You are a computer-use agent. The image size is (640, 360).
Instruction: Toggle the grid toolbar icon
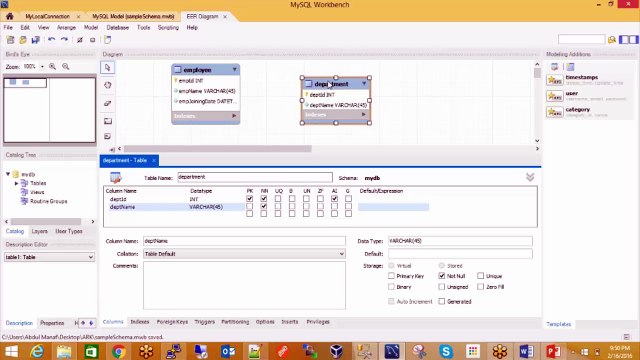point(80,40)
